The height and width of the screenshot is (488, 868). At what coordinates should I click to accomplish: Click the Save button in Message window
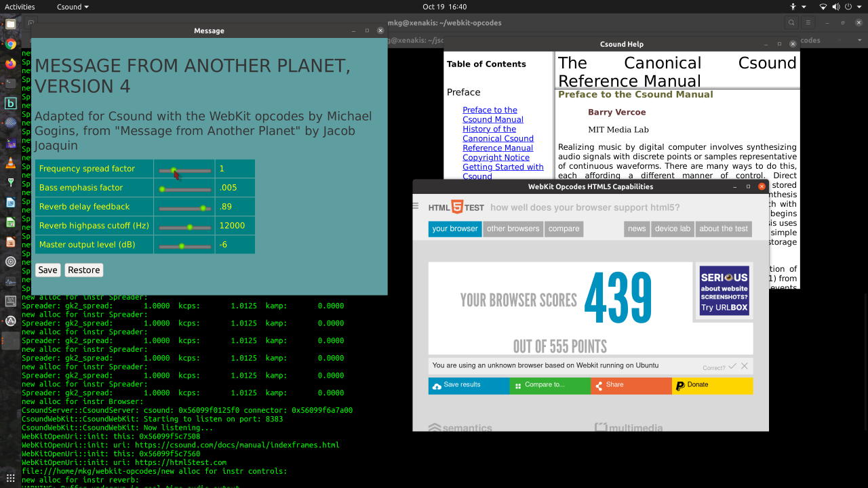click(x=47, y=270)
